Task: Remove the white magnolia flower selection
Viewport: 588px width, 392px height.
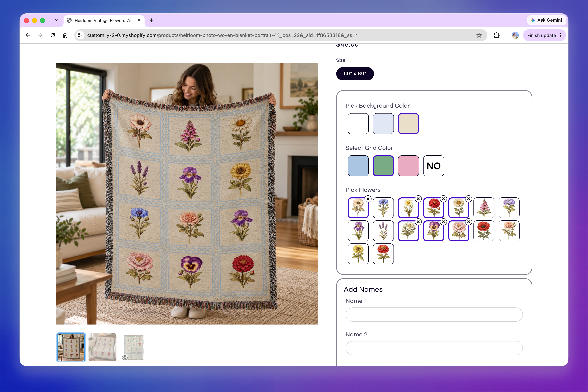Action: pyautogui.click(x=418, y=222)
